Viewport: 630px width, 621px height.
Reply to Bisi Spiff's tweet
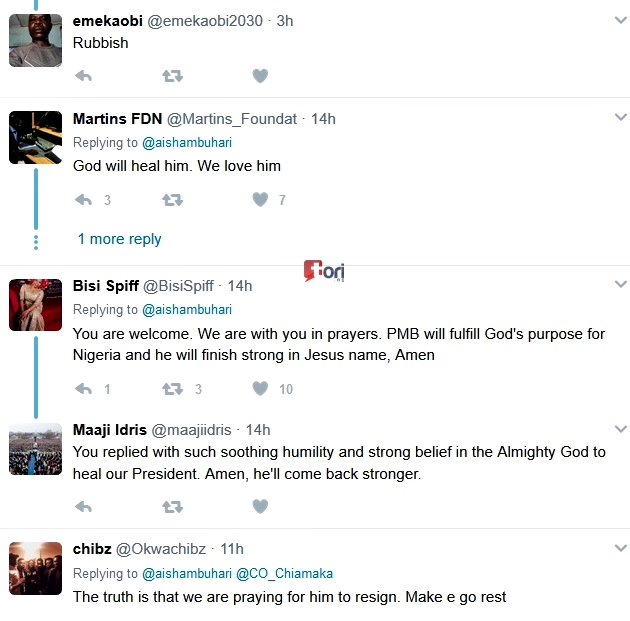click(84, 389)
